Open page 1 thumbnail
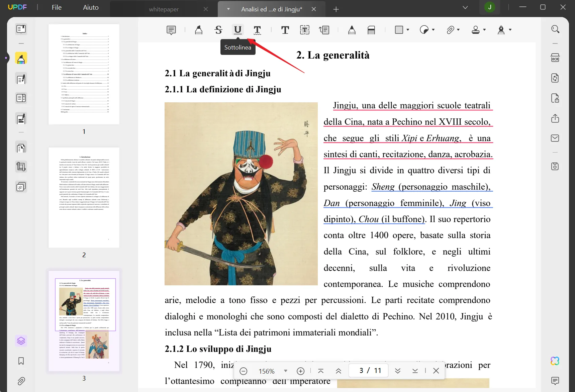Screen dimensions: 575x392 click(84, 74)
